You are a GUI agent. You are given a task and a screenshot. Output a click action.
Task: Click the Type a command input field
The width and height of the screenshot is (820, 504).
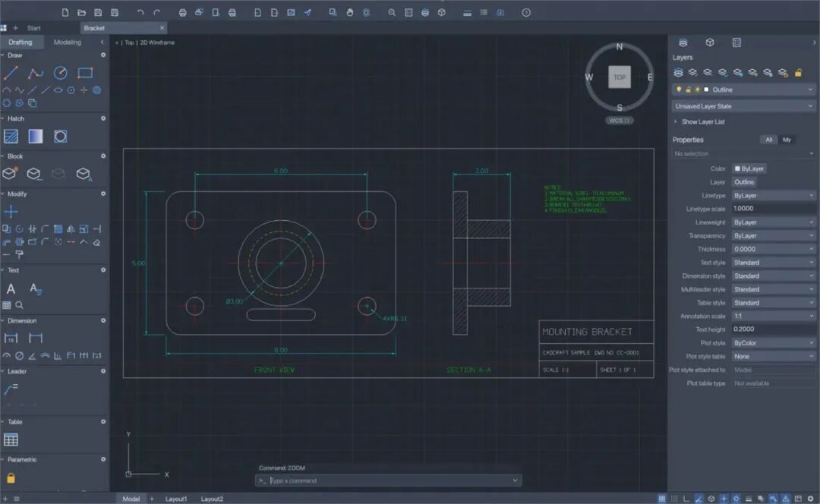click(389, 480)
